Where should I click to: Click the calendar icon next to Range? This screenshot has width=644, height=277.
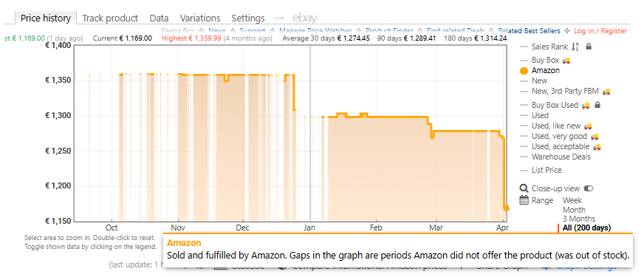(x=524, y=200)
